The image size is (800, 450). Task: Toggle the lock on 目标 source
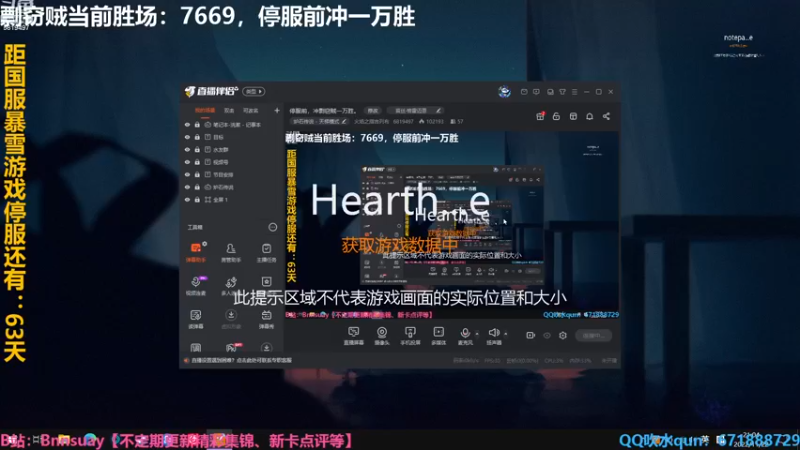point(197,137)
